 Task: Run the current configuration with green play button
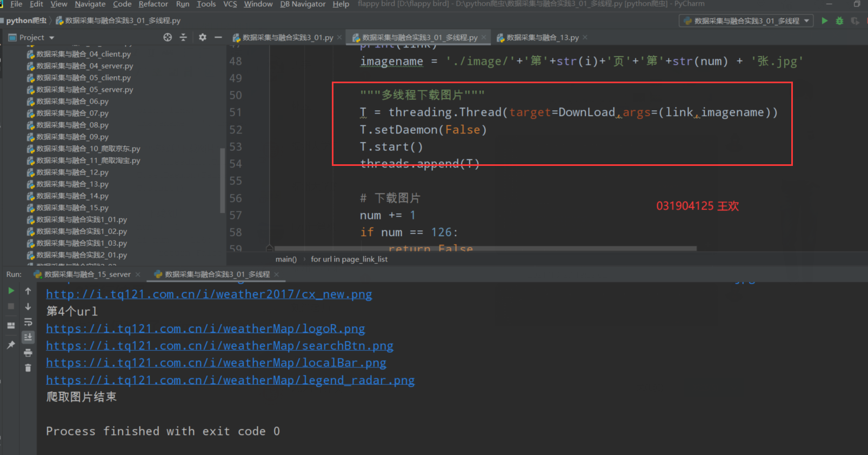coord(824,21)
